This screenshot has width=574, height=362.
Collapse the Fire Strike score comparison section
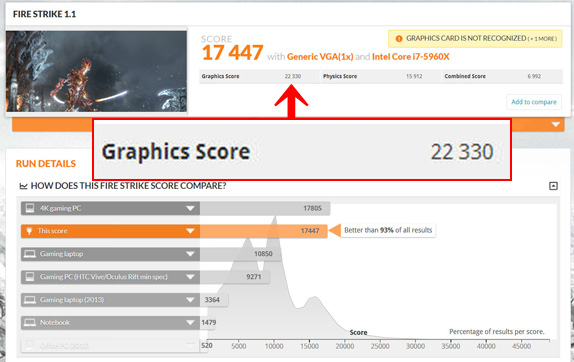pos(553,186)
